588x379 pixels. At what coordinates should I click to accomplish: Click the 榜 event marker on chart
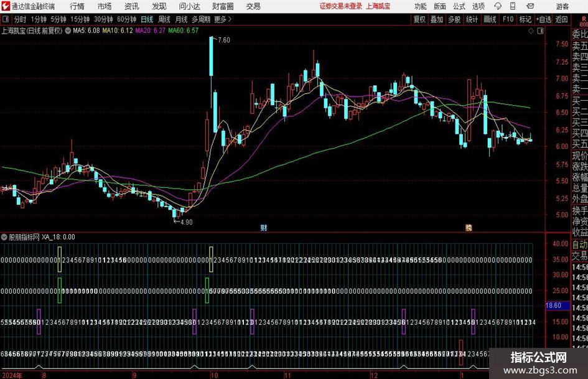tap(469, 228)
